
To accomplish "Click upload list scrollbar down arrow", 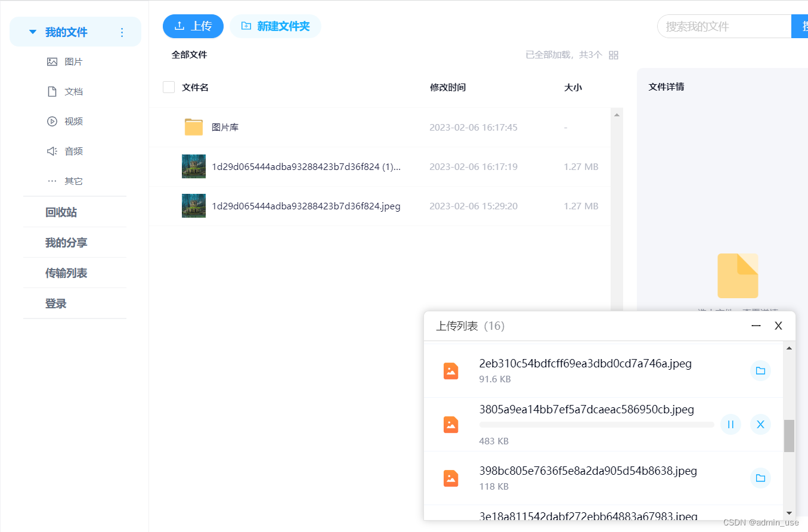I will (789, 513).
